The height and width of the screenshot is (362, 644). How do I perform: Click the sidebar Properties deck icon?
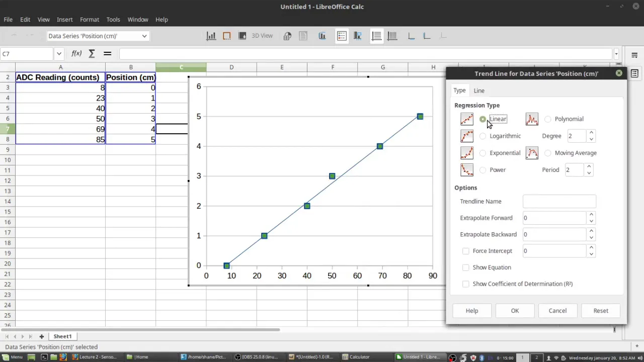click(634, 73)
